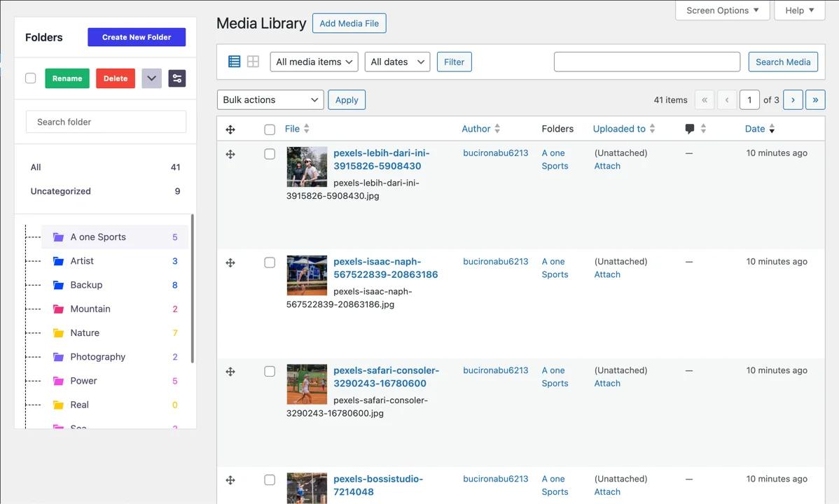Focus the media search text field
Screen dimensions: 839x504
pyautogui.click(x=647, y=62)
